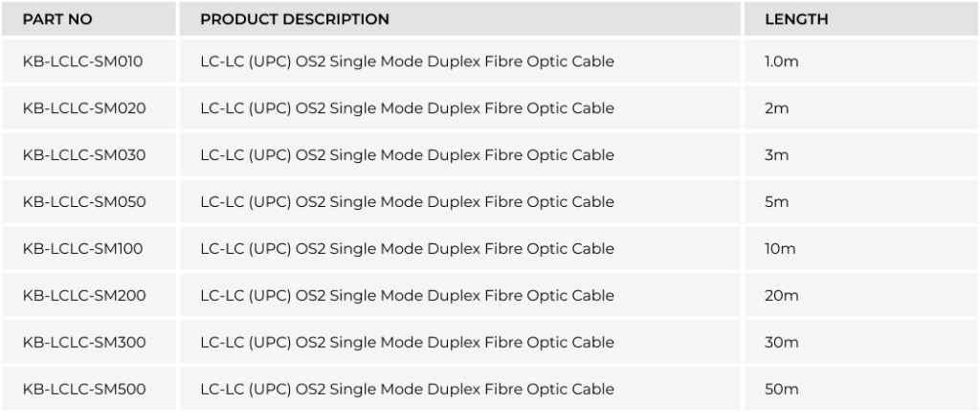The height and width of the screenshot is (412, 980).
Task: Select part number KB-LCLC-SM100
Action: [x=83, y=249]
